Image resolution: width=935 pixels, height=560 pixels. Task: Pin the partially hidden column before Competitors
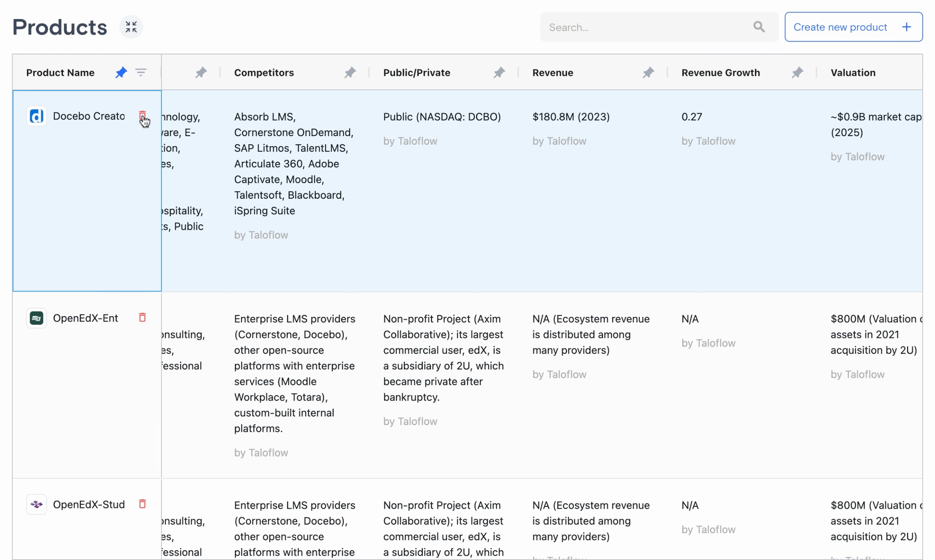(x=200, y=73)
